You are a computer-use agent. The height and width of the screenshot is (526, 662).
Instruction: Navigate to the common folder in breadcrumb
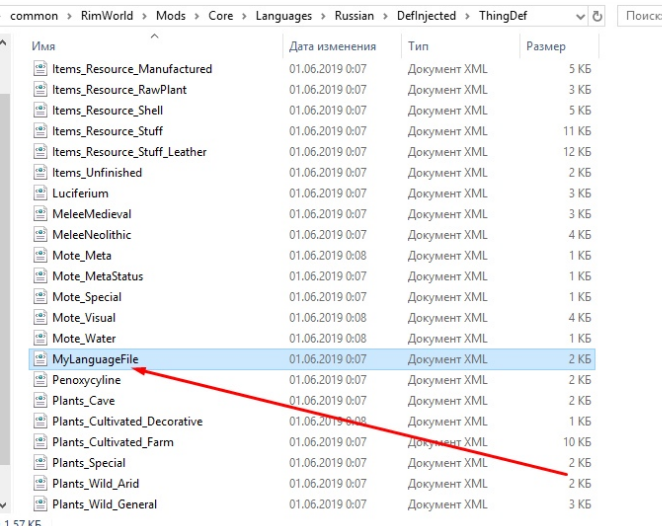point(34,16)
